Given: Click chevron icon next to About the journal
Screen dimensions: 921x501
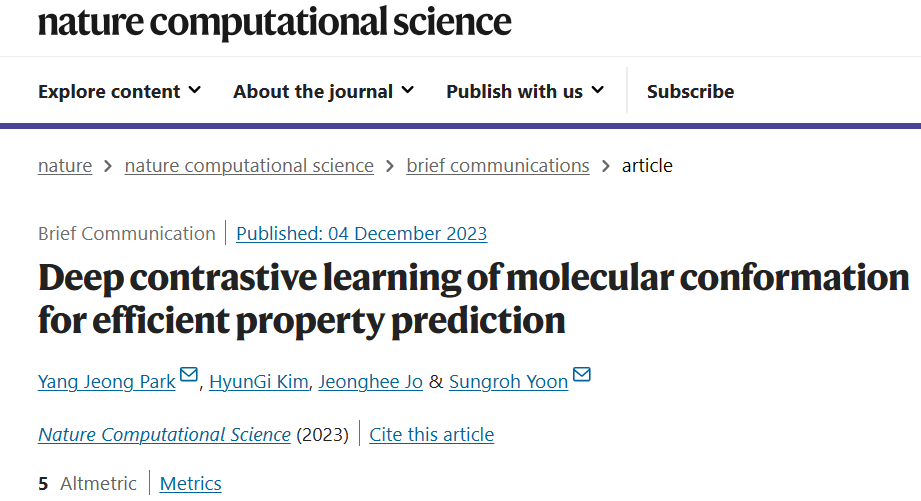Looking at the screenshot, I should pyautogui.click(x=408, y=90).
